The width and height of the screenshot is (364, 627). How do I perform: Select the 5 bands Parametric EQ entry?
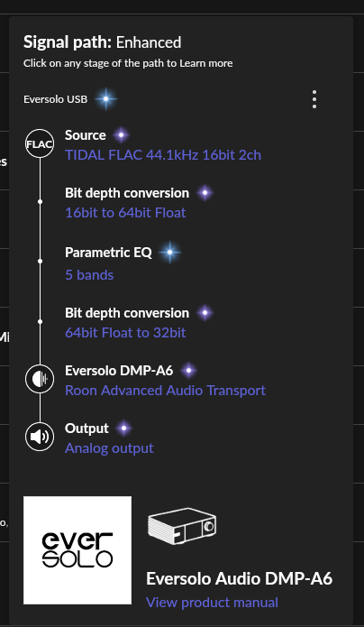89,275
